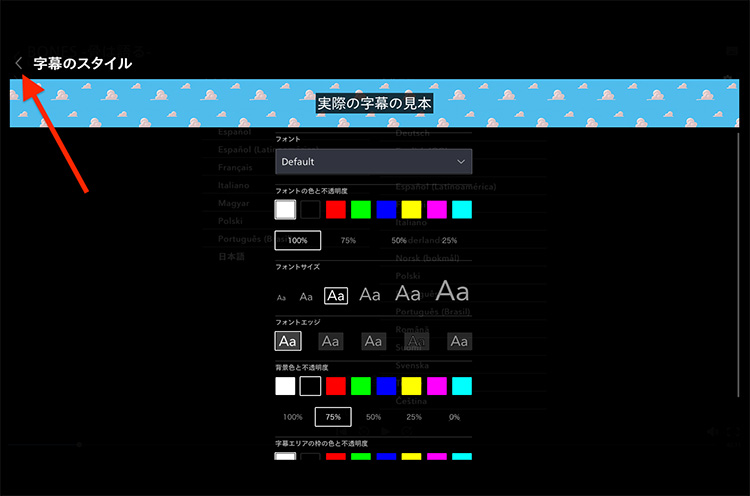Go back using the arrow beside 字幕のスタイル
The image size is (750, 496).
point(19,63)
